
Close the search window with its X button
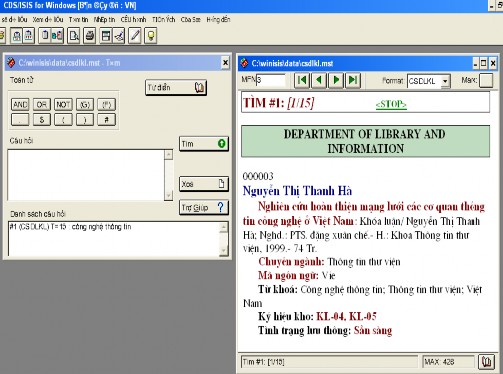click(225, 63)
